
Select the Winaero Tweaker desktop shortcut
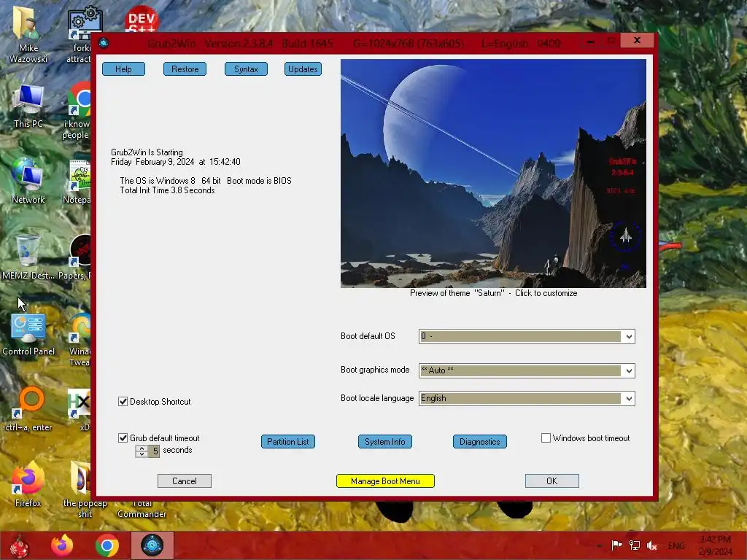coord(80,340)
